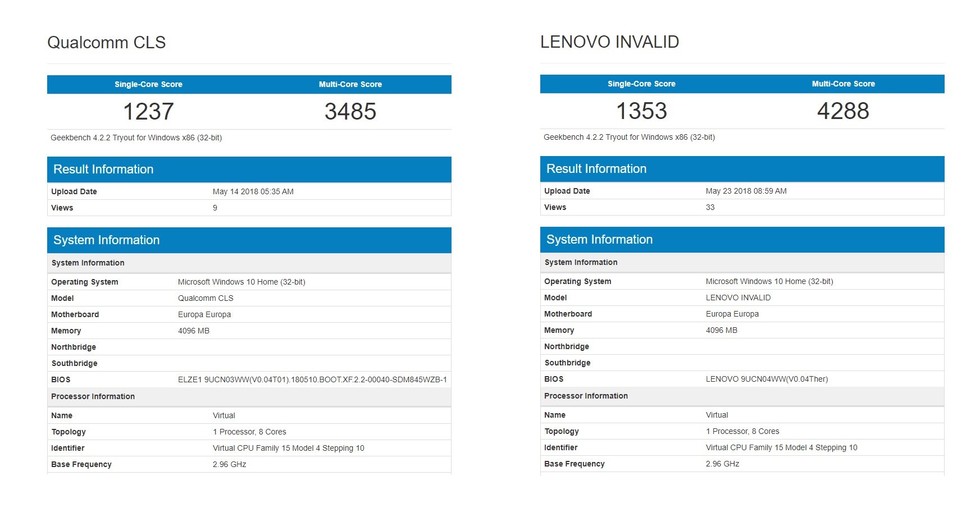
Task: Click Operating System value in Lenovo panel
Action: pos(769,281)
